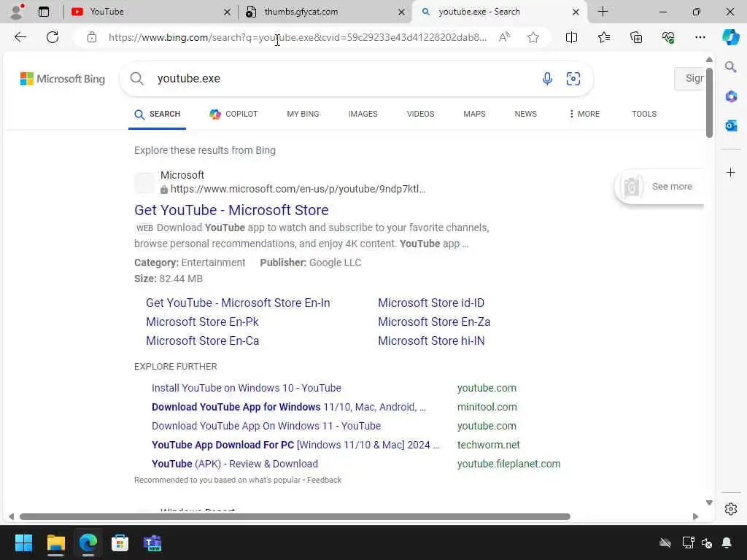
Task: Open Collections icon
Action: [x=636, y=37]
